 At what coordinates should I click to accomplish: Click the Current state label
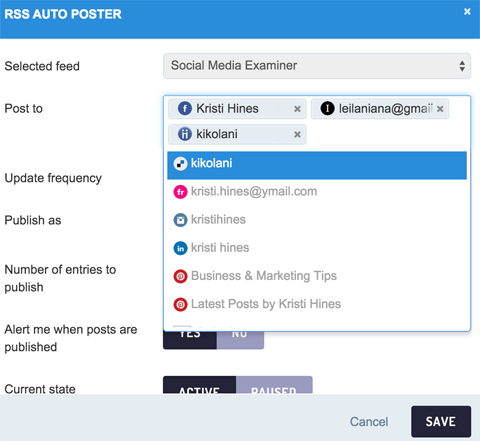pos(40,389)
